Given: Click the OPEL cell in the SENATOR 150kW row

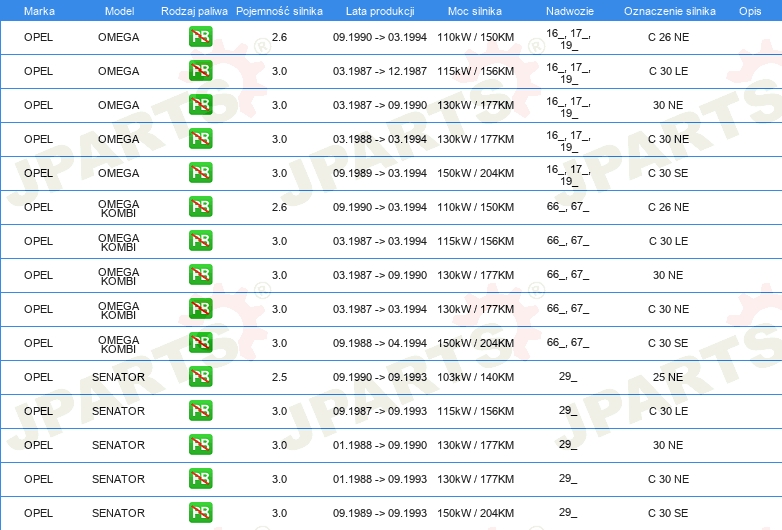Looking at the screenshot, I should [x=38, y=513].
